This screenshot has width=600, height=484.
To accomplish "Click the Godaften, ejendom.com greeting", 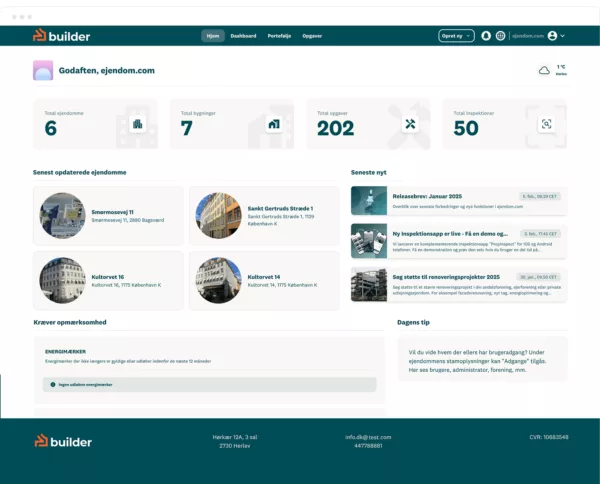I will 107,70.
